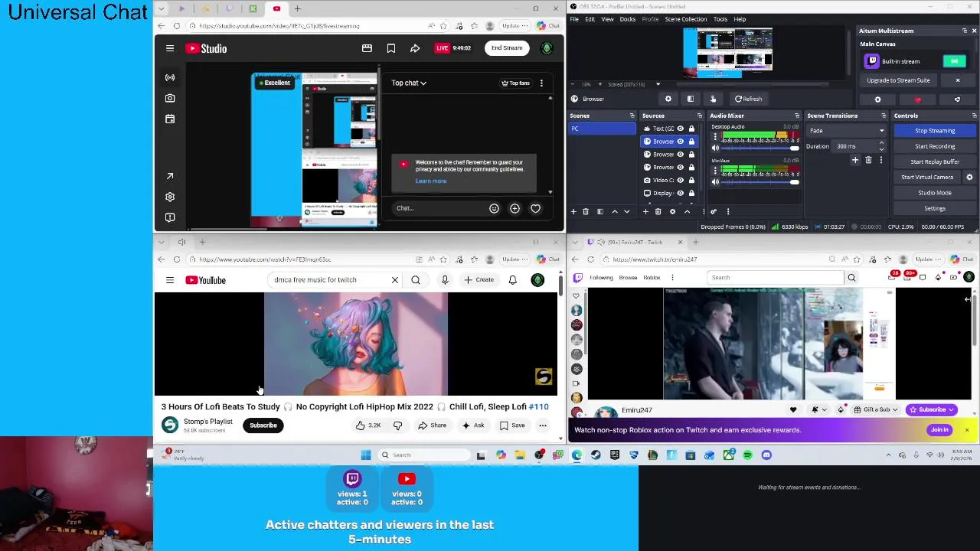
Task: Open Advanced Audio Properties gears icon
Action: pos(713,212)
